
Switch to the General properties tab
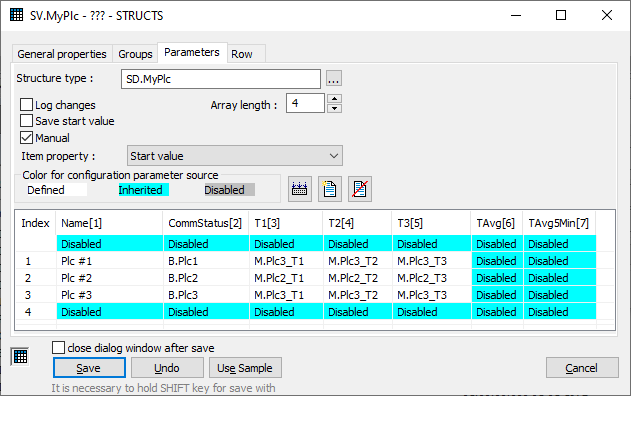(x=62, y=54)
